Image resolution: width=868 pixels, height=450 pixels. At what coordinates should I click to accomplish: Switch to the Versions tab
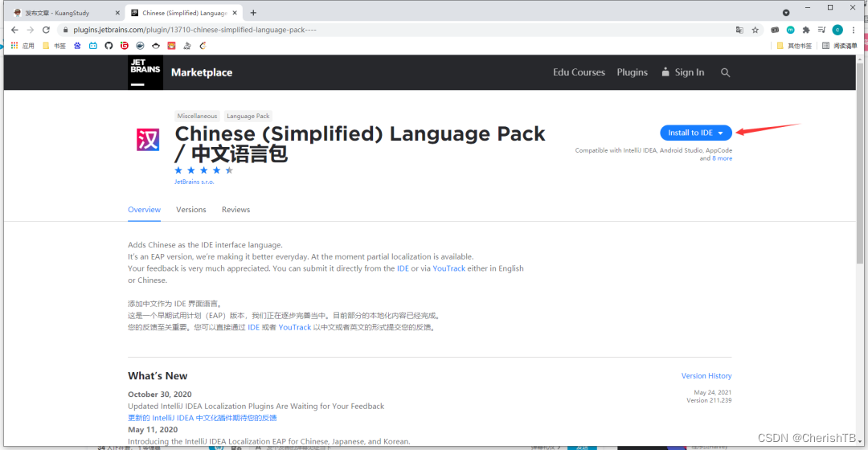coord(191,210)
